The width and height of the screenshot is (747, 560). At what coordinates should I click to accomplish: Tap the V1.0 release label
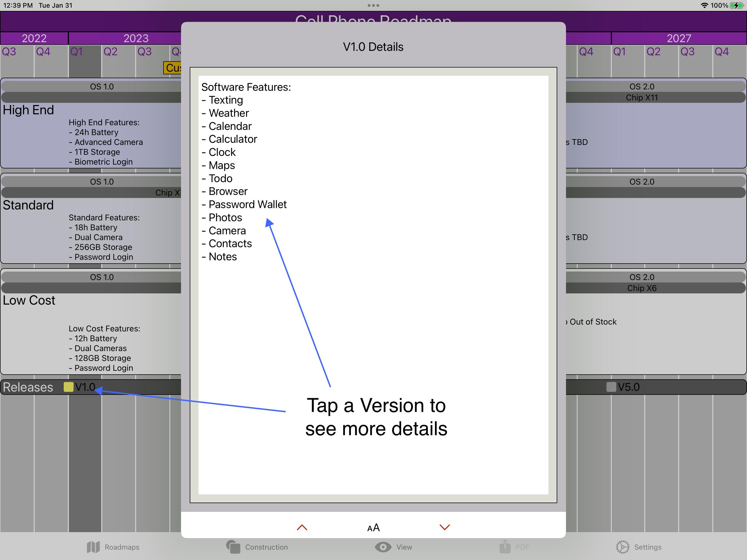pos(85,387)
